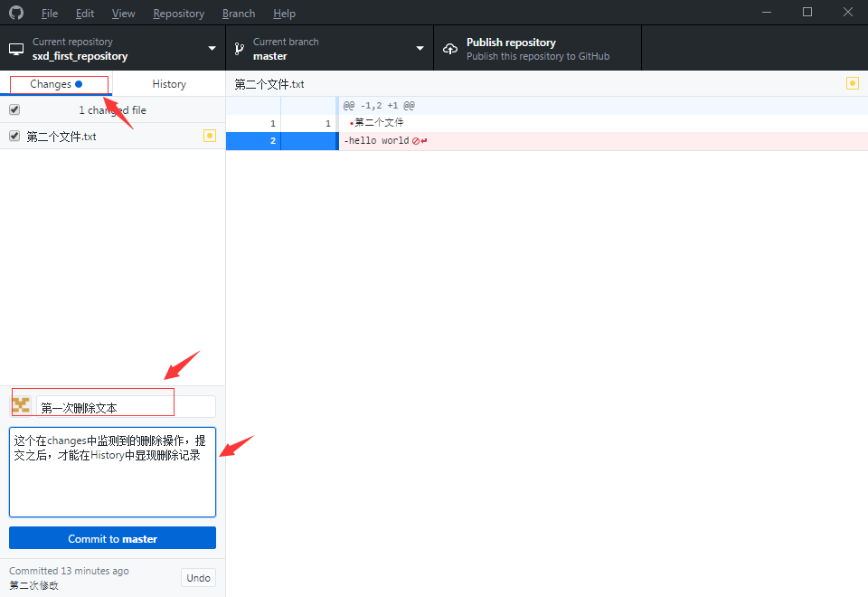The image size is (868, 597).
Task: Click the 'Committed 13 minutes ago' text
Action: (69, 571)
